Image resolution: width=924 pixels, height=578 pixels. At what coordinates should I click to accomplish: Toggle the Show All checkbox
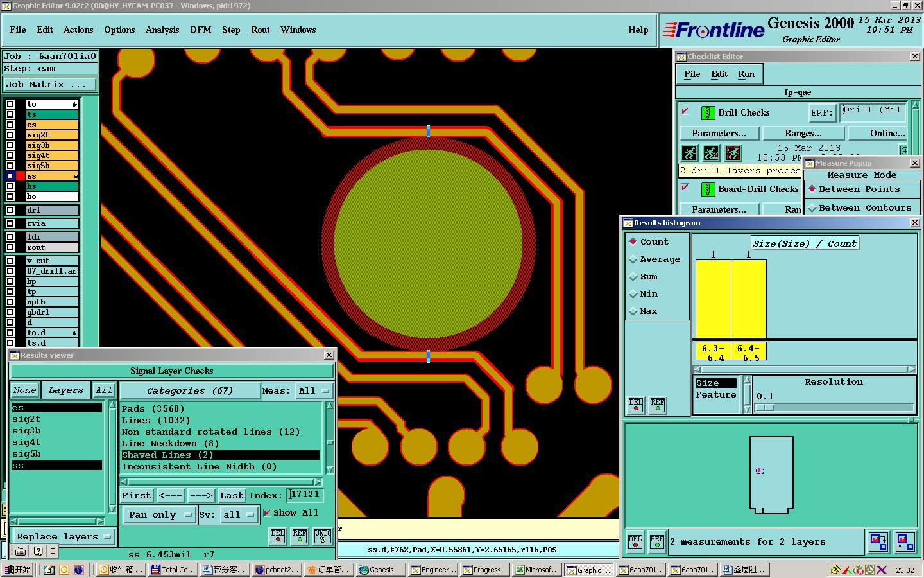click(x=268, y=512)
